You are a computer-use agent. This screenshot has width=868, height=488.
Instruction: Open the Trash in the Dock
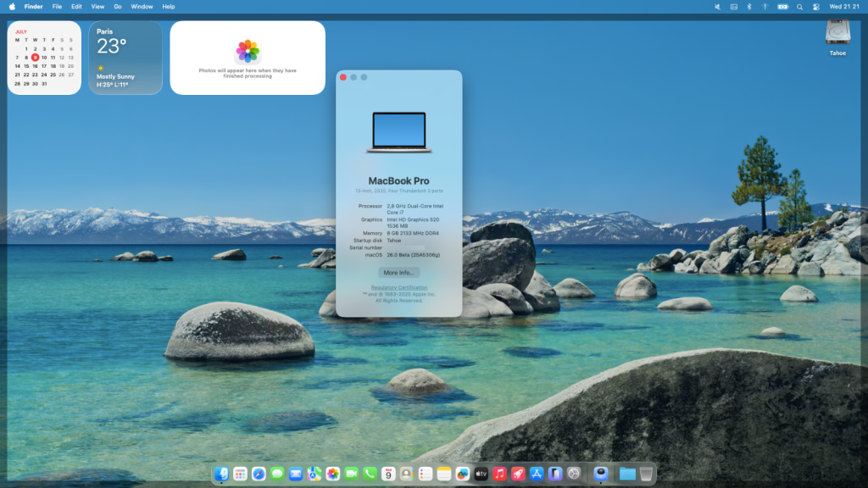pyautogui.click(x=646, y=474)
